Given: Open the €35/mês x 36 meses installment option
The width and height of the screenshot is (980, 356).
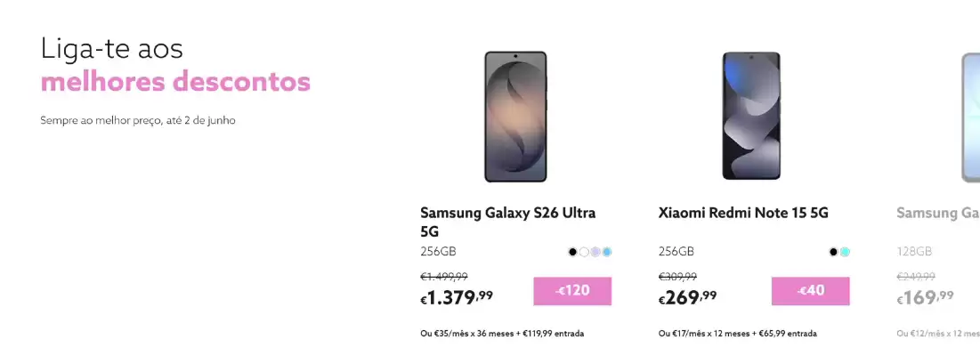Looking at the screenshot, I should click(502, 334).
